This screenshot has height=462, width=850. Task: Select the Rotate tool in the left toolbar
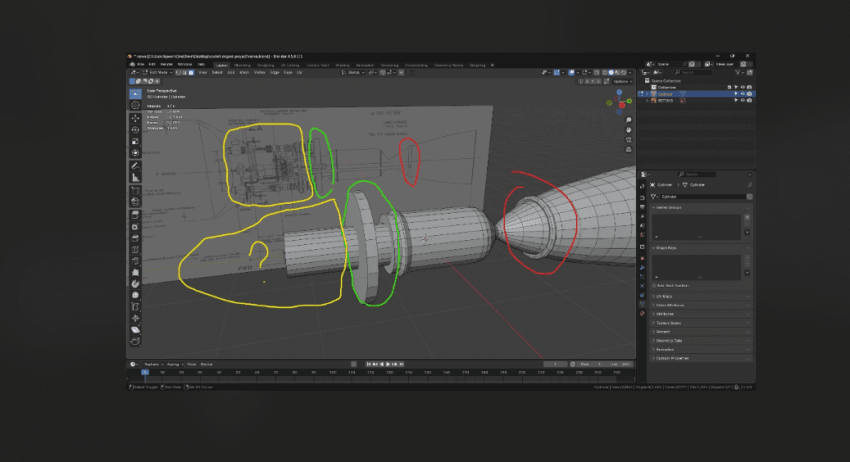135,130
